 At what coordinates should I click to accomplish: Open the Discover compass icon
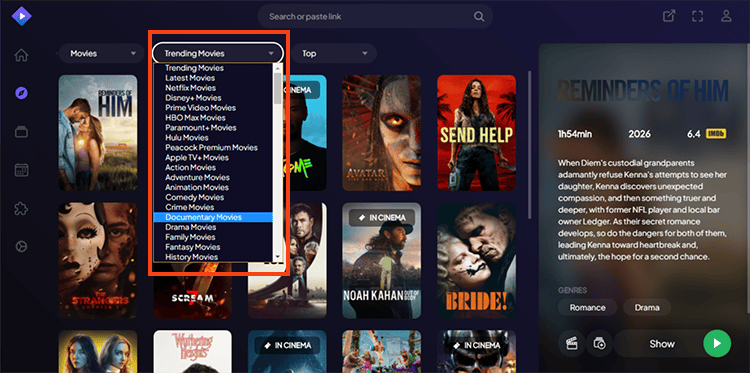pos(21,93)
